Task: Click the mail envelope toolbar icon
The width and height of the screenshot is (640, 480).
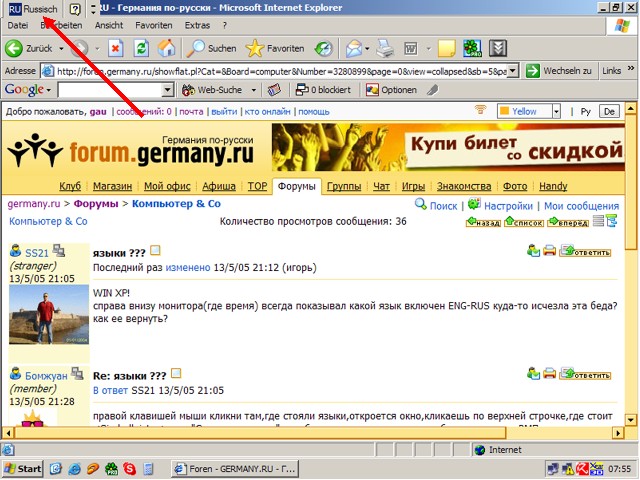Action: tap(353, 49)
